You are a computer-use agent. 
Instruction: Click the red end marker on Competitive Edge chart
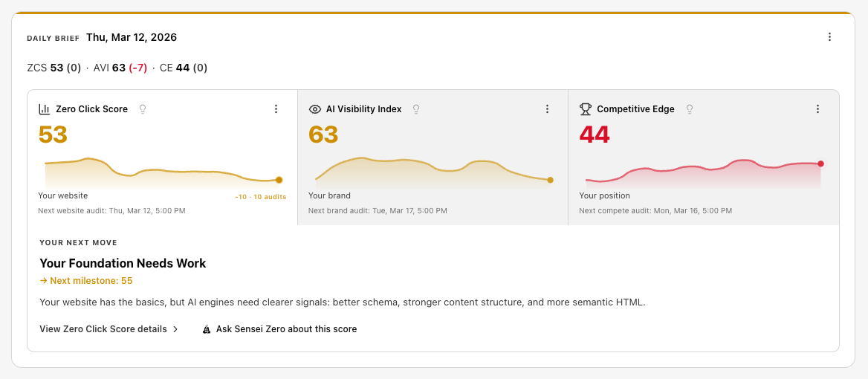tap(820, 163)
